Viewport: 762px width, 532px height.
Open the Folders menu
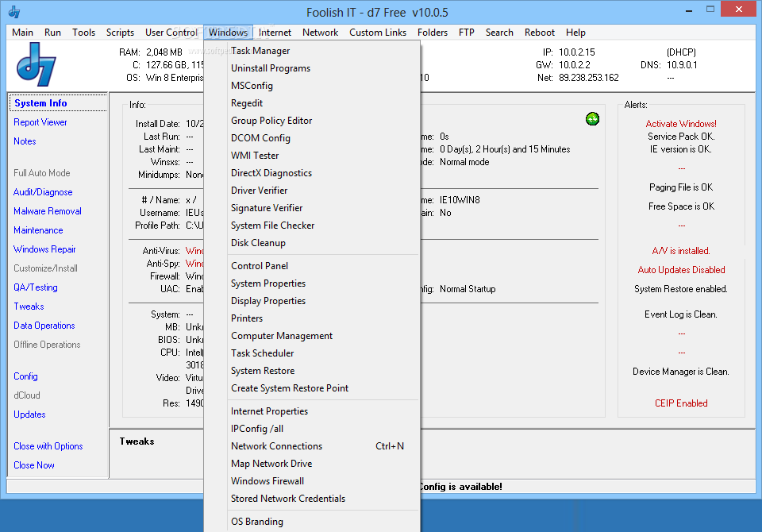[x=432, y=33]
